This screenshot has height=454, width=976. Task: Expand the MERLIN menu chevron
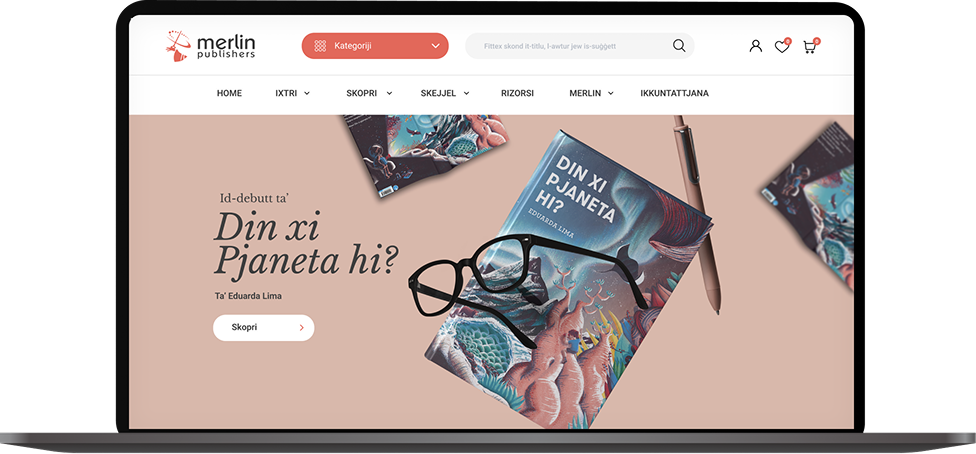click(x=611, y=93)
